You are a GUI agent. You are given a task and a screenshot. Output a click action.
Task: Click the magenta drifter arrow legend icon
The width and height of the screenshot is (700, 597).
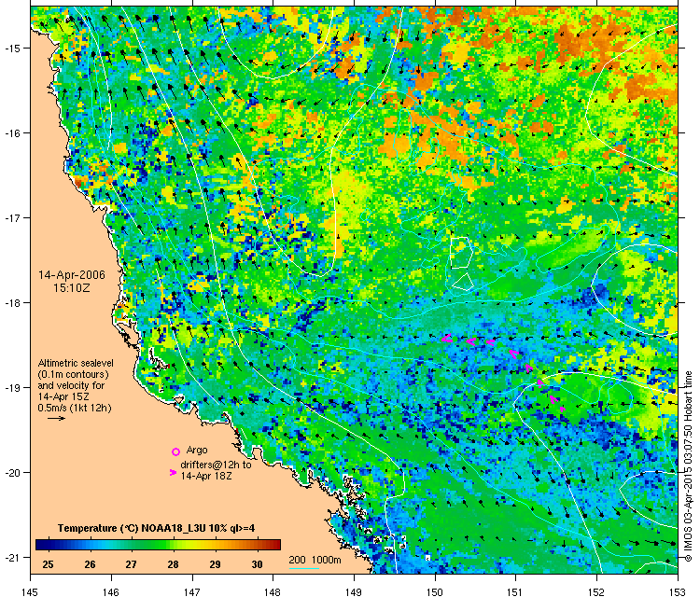click(173, 472)
